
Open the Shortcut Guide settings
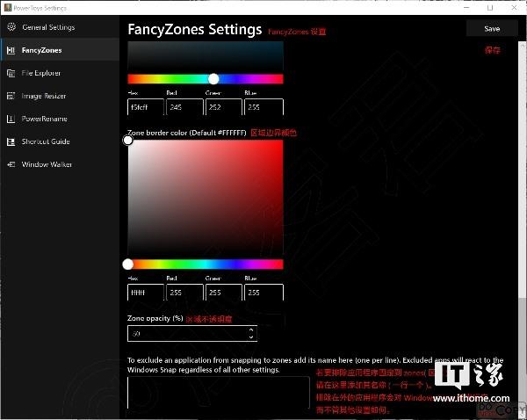(x=60, y=141)
